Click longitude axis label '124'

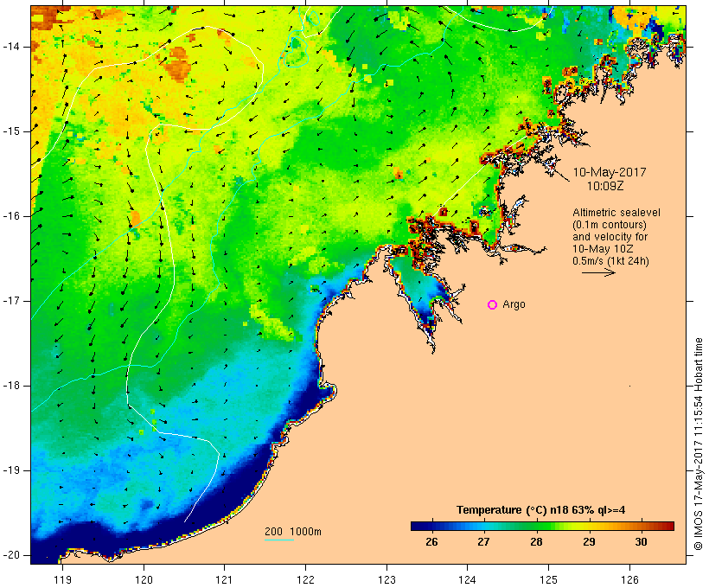(468, 580)
